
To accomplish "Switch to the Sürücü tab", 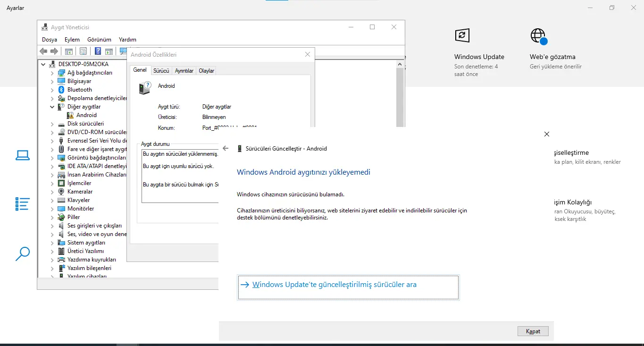I will point(161,71).
